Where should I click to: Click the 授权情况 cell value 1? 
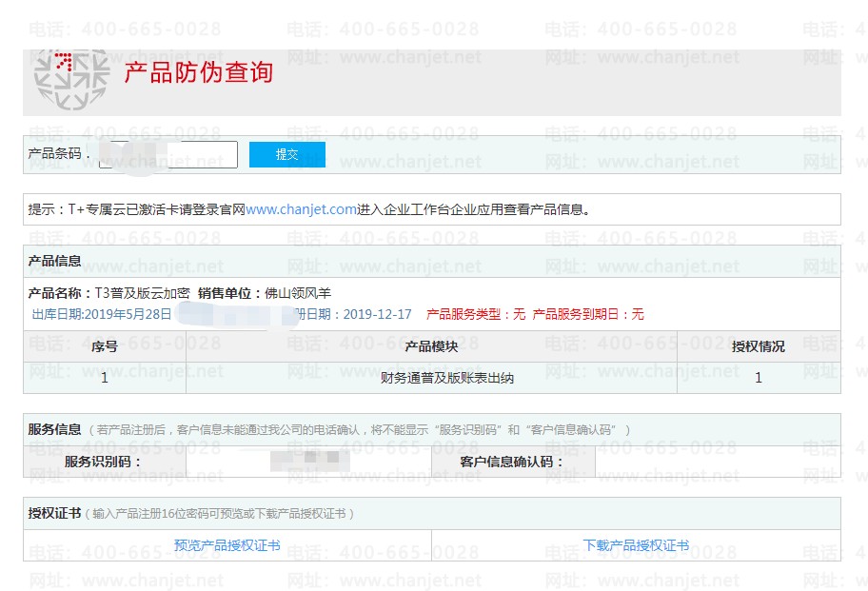759,378
